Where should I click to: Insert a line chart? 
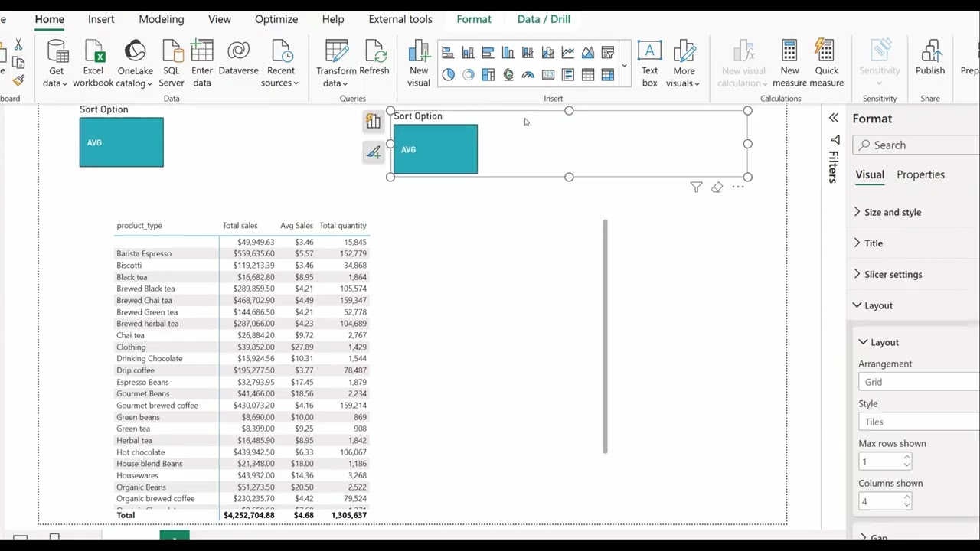(x=567, y=53)
